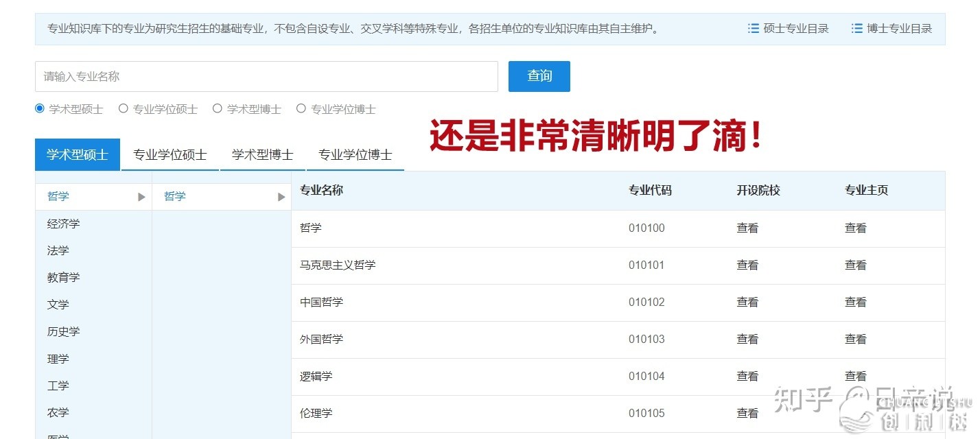The width and height of the screenshot is (980, 439).
Task: Select the 专业学位硕士 radio button
Action: pyautogui.click(x=124, y=108)
